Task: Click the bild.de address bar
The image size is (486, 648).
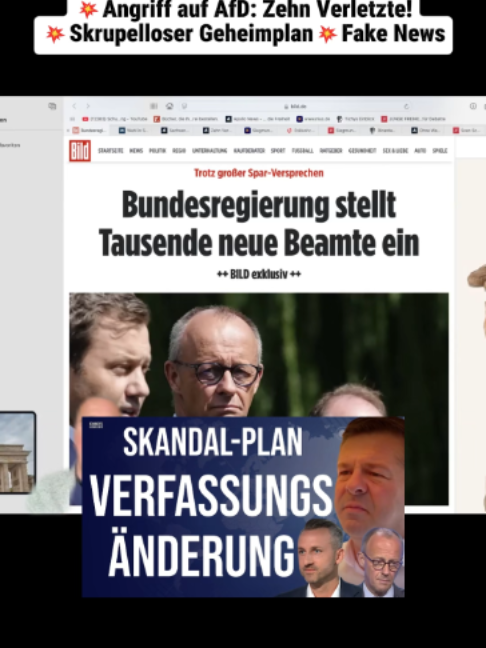Action: (295, 107)
